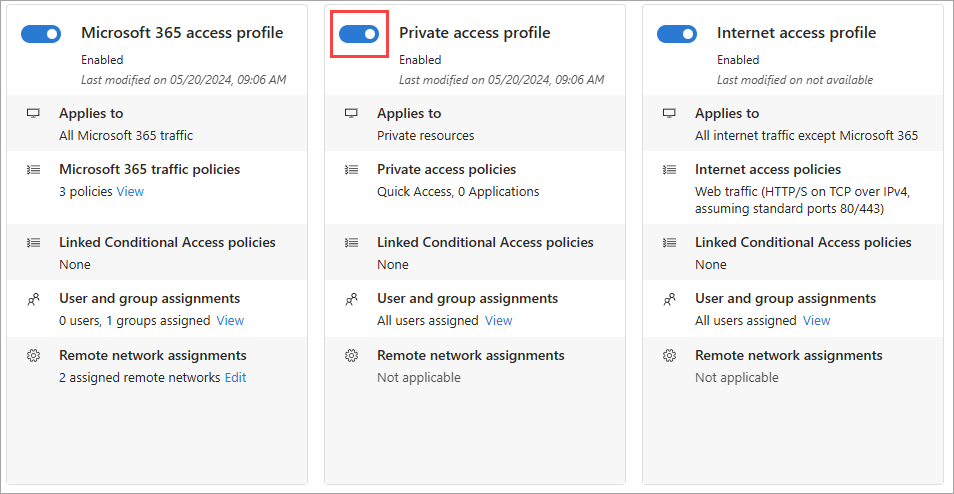Click the monitor icon in Microsoft 365 card
954x494 pixels.
tap(33, 114)
